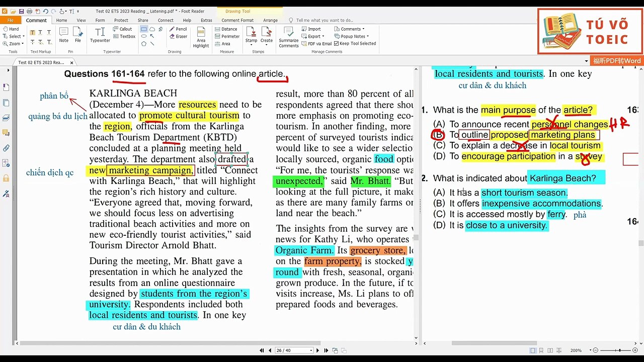644x362 pixels.
Task: Enable single page view mode
Action: coord(533,350)
